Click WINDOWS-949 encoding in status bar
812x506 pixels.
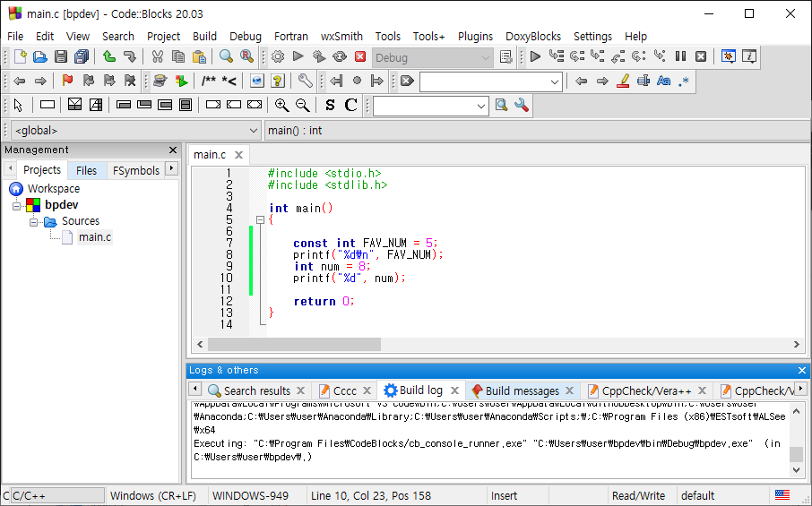click(x=250, y=495)
